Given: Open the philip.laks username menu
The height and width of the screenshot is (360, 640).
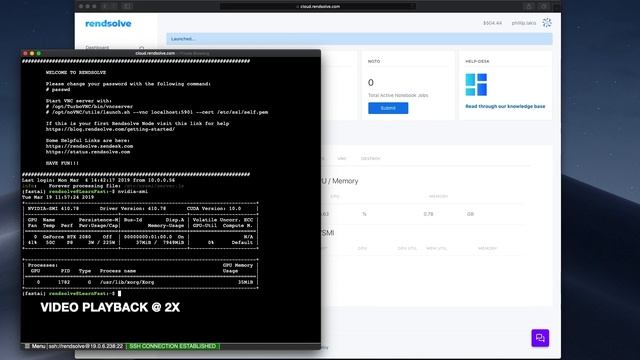Looking at the screenshot, I should (524, 23).
